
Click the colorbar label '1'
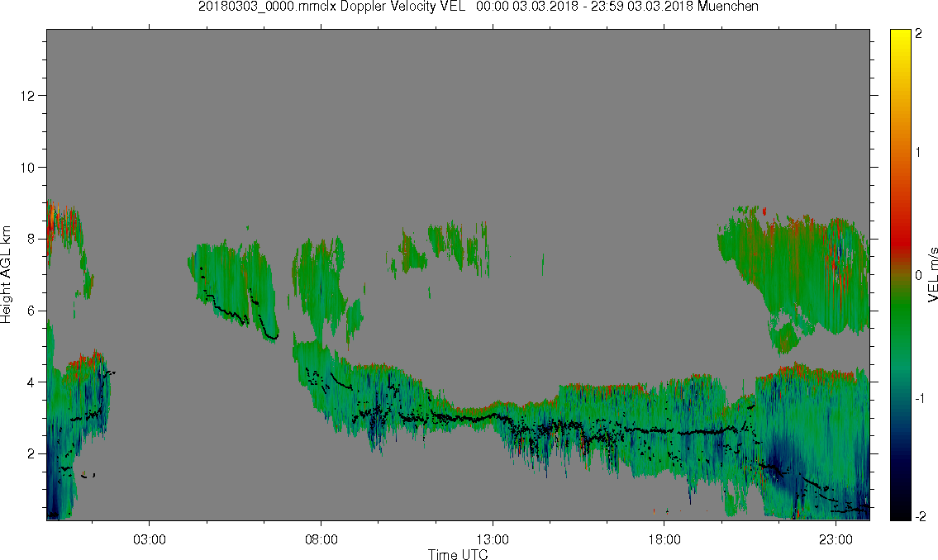pyautogui.click(x=919, y=153)
